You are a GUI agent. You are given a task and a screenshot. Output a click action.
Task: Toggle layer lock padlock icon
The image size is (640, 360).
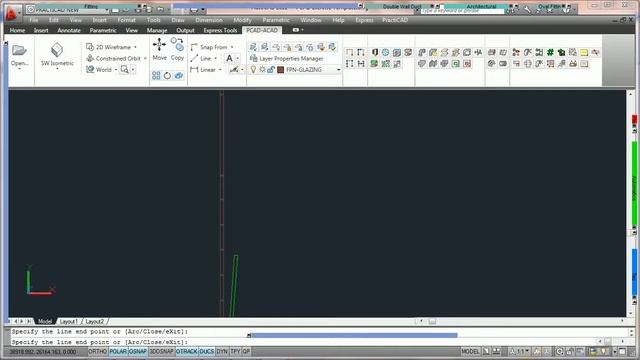(x=271, y=70)
